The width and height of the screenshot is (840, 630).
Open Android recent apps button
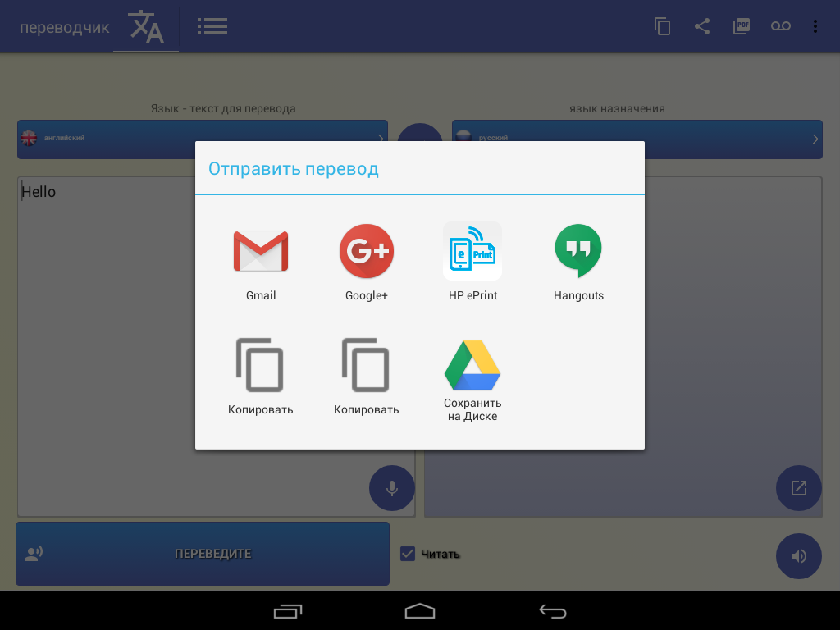(288, 611)
